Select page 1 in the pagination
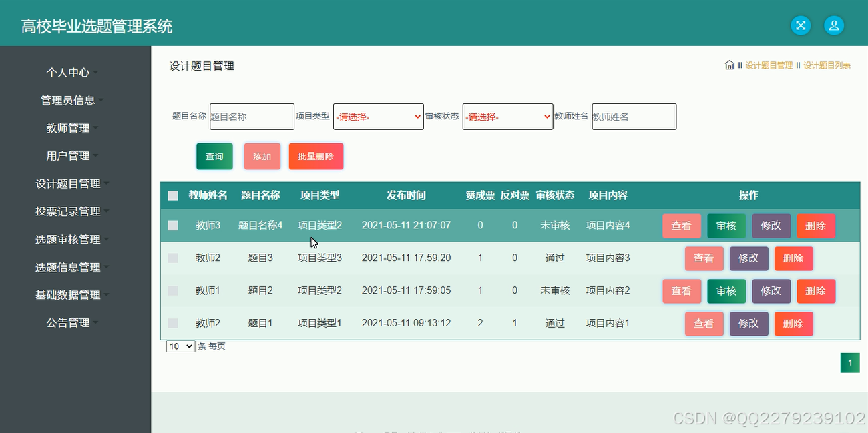 tap(849, 362)
